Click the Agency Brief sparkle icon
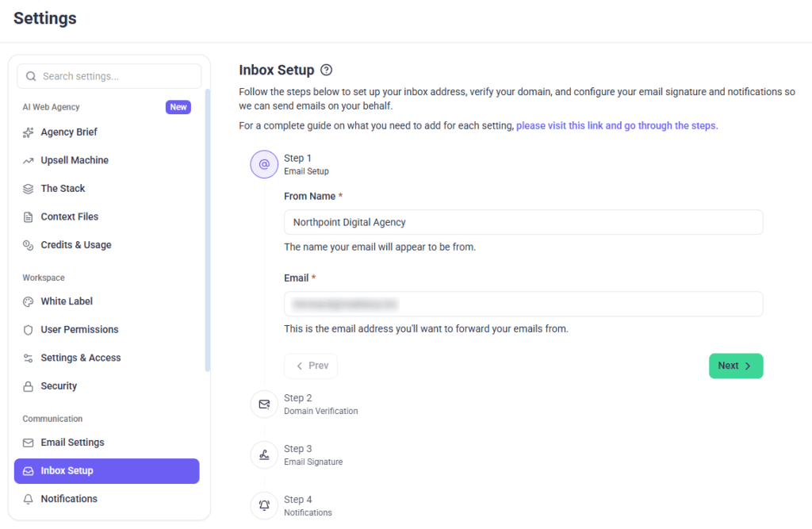This screenshot has height=529, width=812. pyautogui.click(x=28, y=132)
